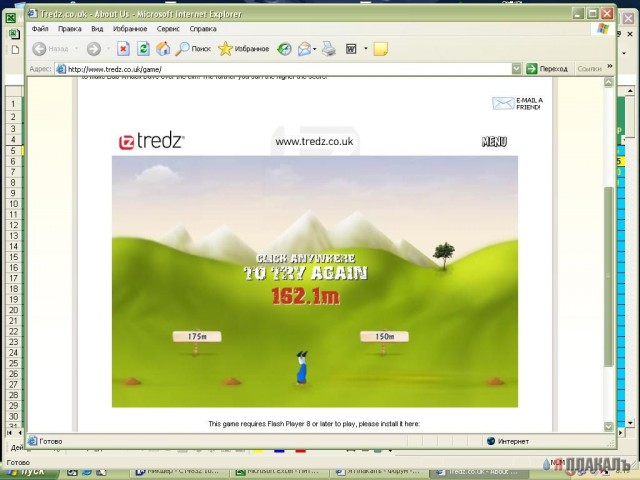Click the Mail envelope toolbar icon
Image resolution: width=640 pixels, height=480 pixels.
tap(304, 49)
